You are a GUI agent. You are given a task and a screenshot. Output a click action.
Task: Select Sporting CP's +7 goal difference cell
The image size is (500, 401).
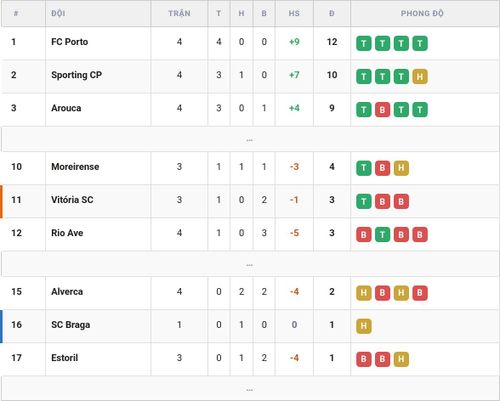click(294, 75)
